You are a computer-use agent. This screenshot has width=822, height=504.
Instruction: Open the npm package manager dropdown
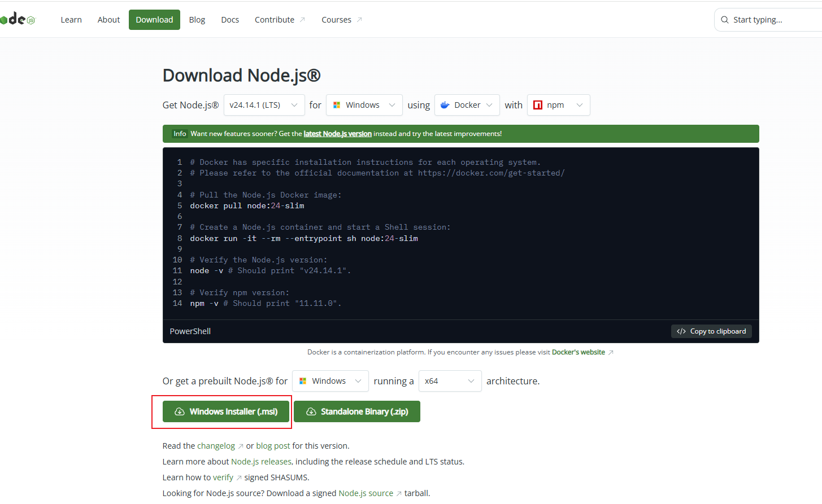pyautogui.click(x=559, y=105)
